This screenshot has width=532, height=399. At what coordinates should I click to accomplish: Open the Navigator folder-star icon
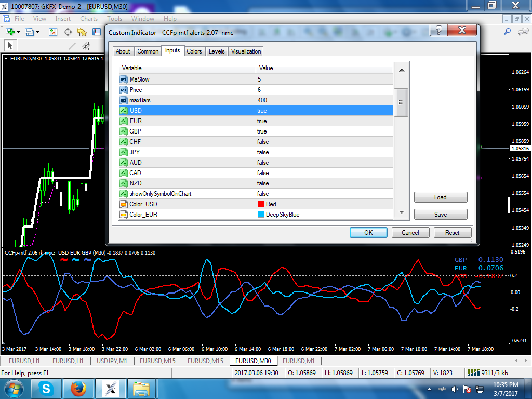82,32
